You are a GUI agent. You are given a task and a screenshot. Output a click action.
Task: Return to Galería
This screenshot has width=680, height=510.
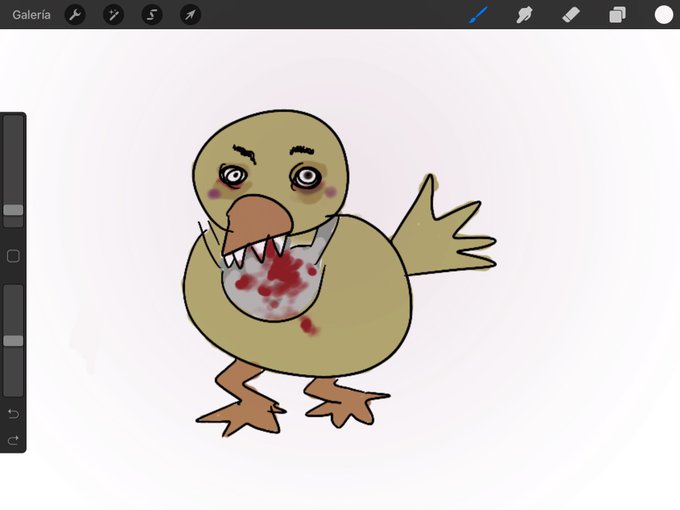point(31,15)
